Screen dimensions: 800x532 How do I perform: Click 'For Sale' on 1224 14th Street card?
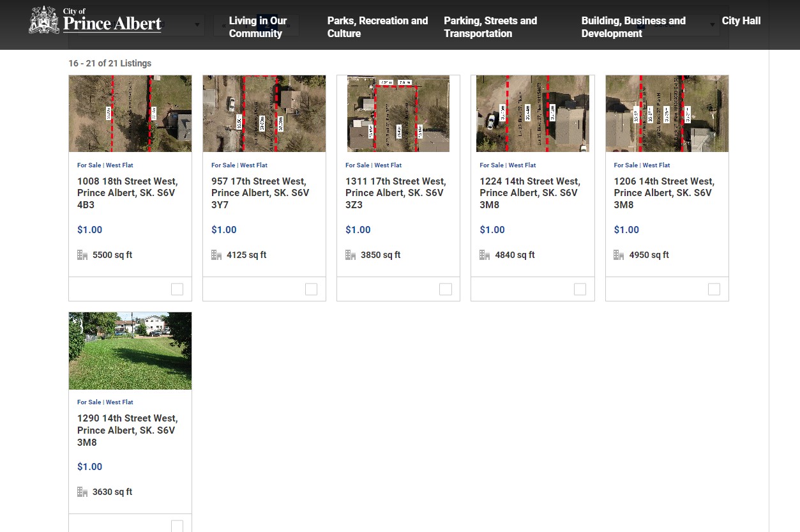(491, 165)
